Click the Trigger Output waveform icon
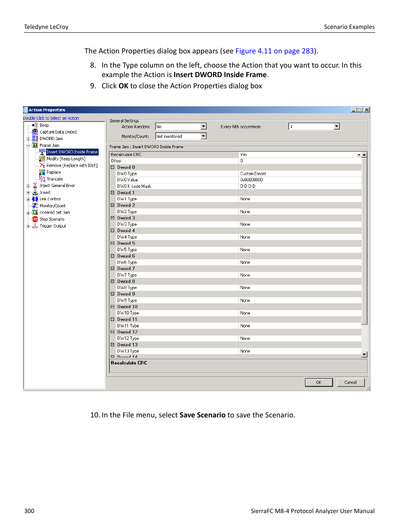 pyautogui.click(x=35, y=226)
